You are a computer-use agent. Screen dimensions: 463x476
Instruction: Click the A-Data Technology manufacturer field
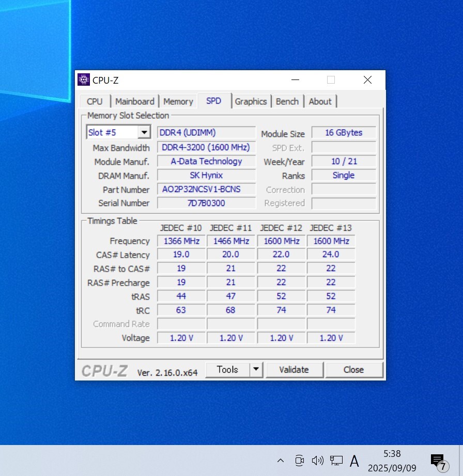pyautogui.click(x=206, y=161)
